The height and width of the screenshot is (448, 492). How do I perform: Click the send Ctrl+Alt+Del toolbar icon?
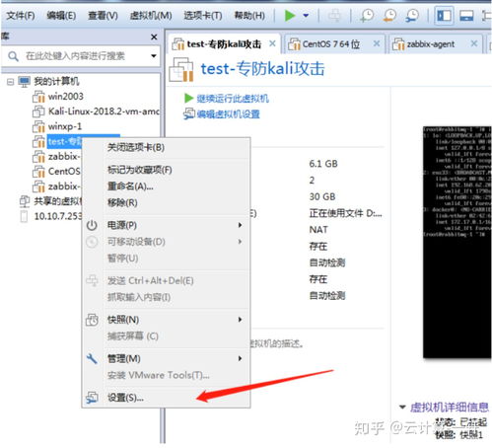point(334,16)
